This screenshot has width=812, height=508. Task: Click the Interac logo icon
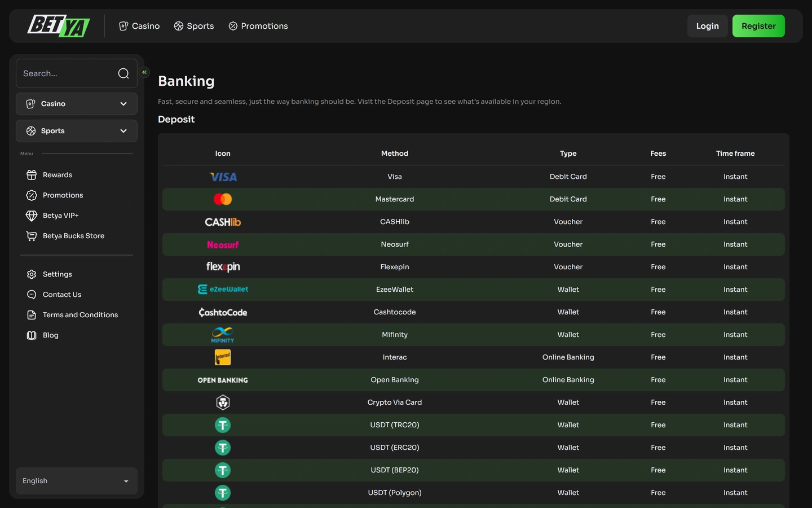pyautogui.click(x=223, y=357)
